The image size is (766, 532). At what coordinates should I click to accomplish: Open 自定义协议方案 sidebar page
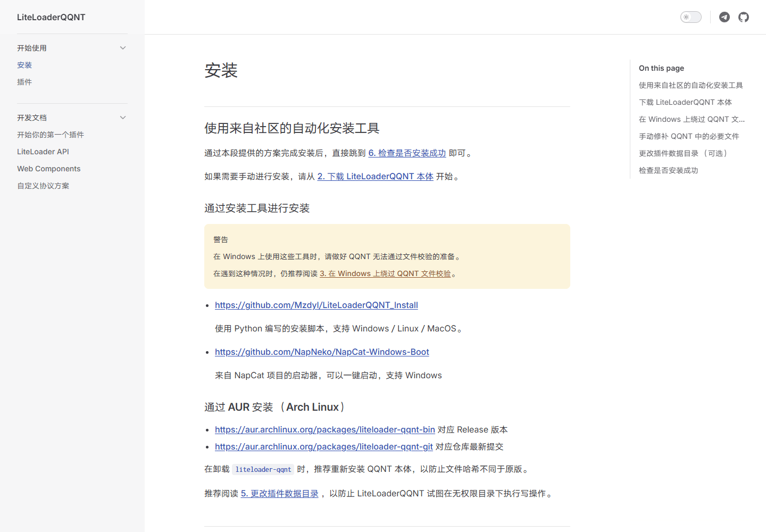tap(43, 186)
